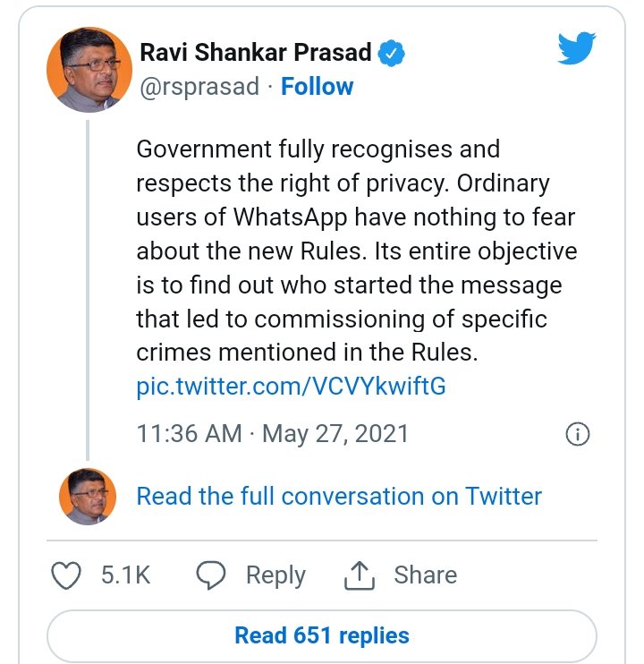Click the Share text label
Viewport: 644px width, 664px height.
pyautogui.click(x=425, y=575)
